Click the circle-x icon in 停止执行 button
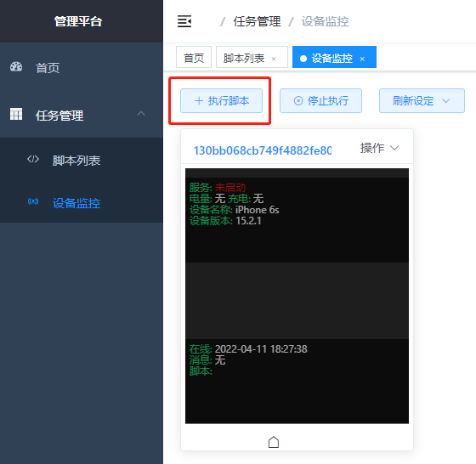The height and width of the screenshot is (464, 476). click(298, 101)
